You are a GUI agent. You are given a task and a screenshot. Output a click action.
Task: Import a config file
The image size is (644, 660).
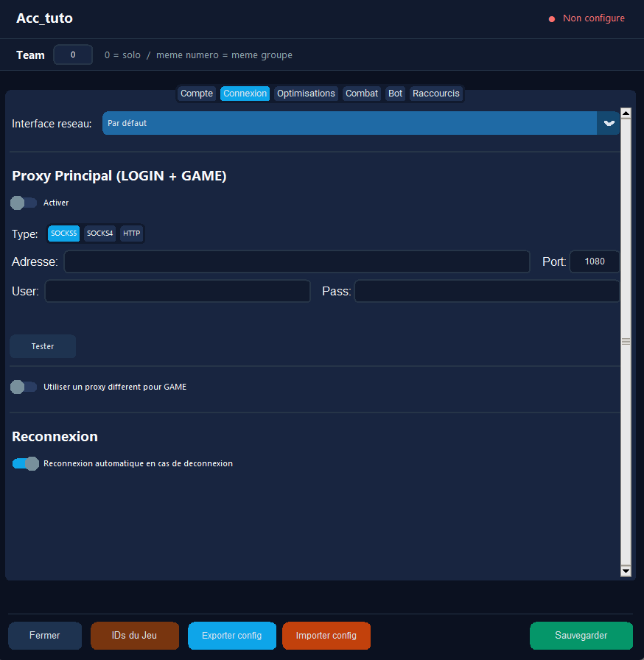tap(326, 635)
